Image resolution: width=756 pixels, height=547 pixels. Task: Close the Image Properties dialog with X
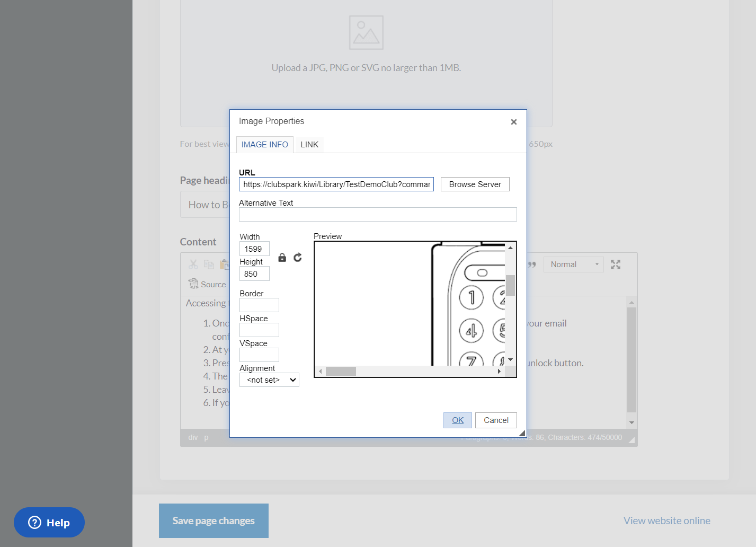coord(513,122)
